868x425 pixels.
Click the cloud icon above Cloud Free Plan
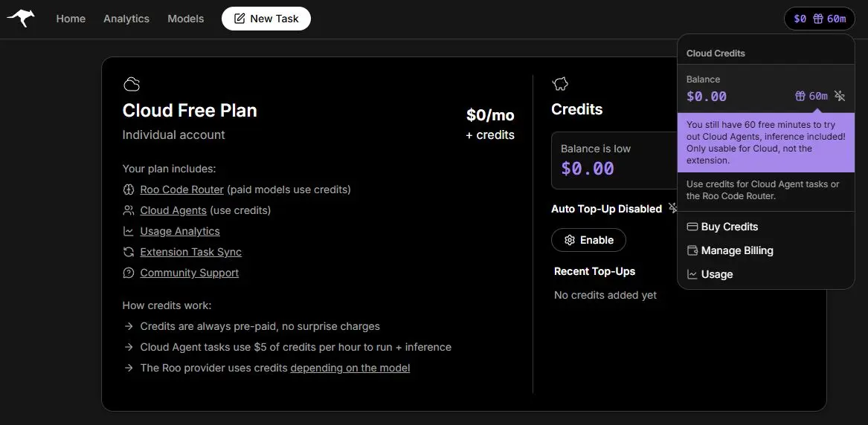click(132, 84)
